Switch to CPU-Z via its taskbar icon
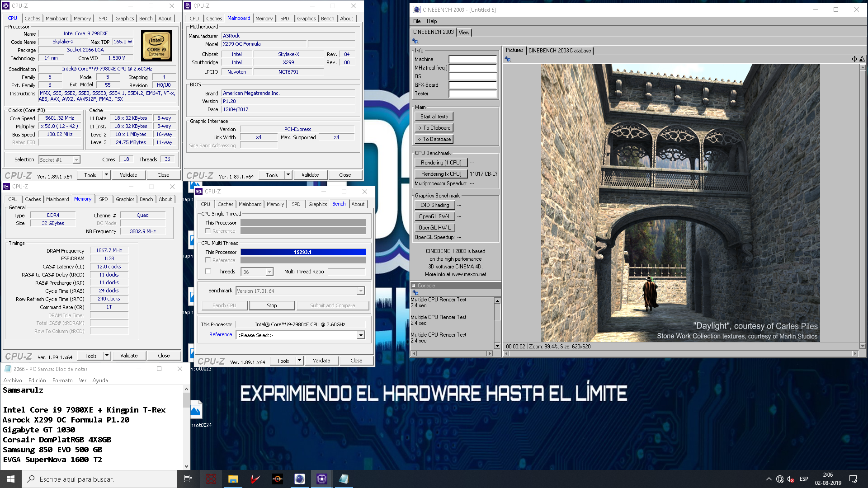 322,479
